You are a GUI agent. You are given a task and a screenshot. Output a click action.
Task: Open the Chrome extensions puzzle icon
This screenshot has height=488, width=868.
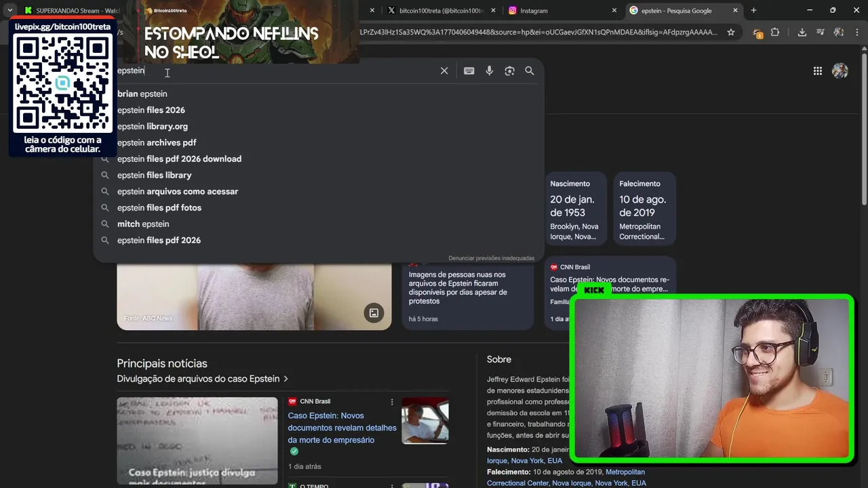coord(775,32)
